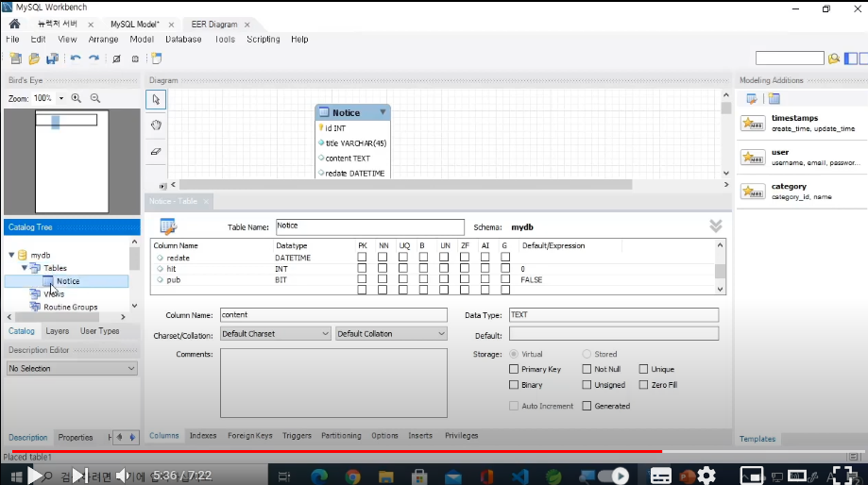Open the category template icon

click(x=753, y=192)
